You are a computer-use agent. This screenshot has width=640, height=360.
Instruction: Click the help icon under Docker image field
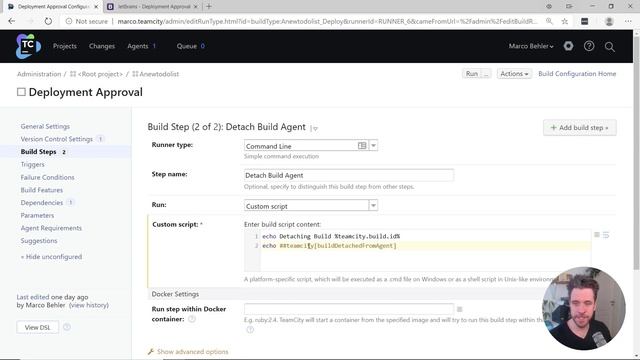(250, 329)
